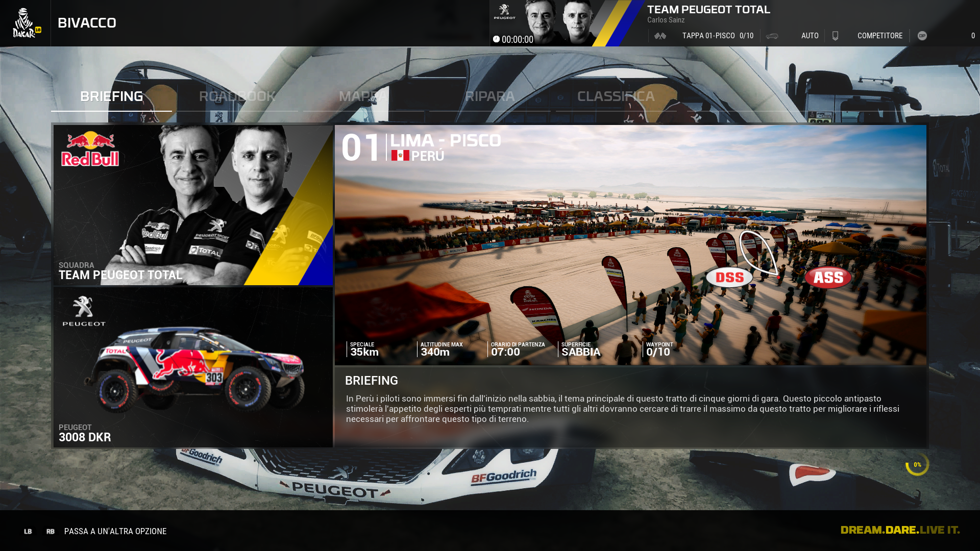Screen dimensions: 980x551
Task: Click the Peru flag icon
Action: pos(400,156)
